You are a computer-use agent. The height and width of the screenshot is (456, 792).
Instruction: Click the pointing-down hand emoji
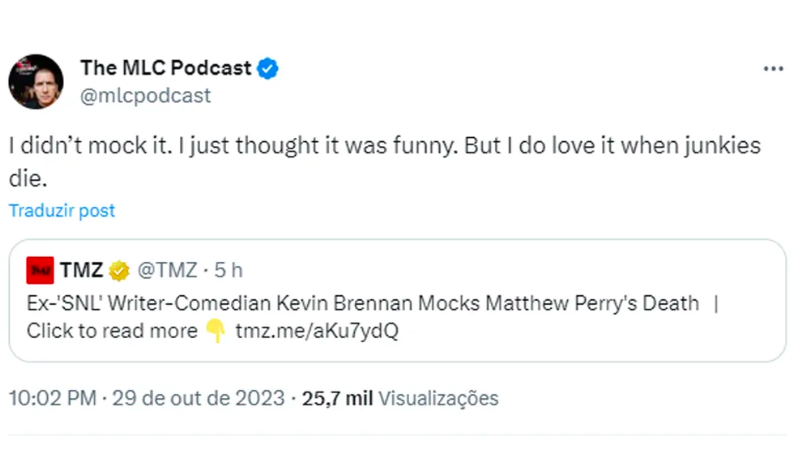[215, 331]
